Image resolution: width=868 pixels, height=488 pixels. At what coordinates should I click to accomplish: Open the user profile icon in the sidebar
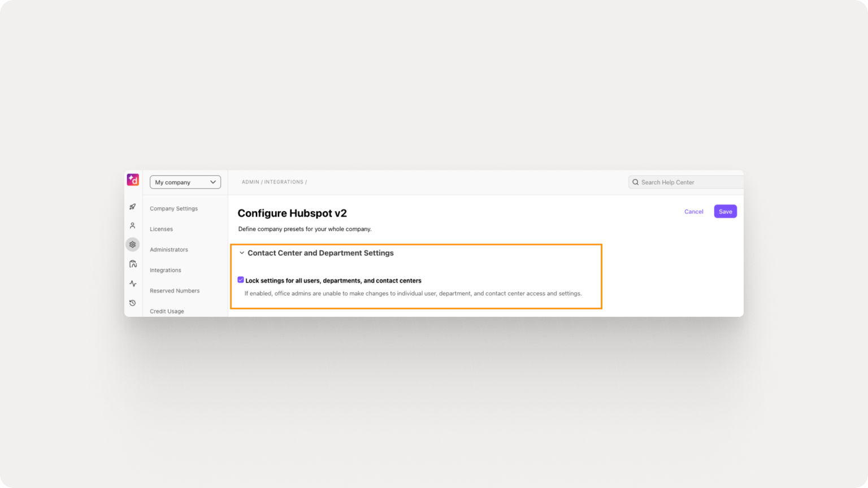coord(132,225)
